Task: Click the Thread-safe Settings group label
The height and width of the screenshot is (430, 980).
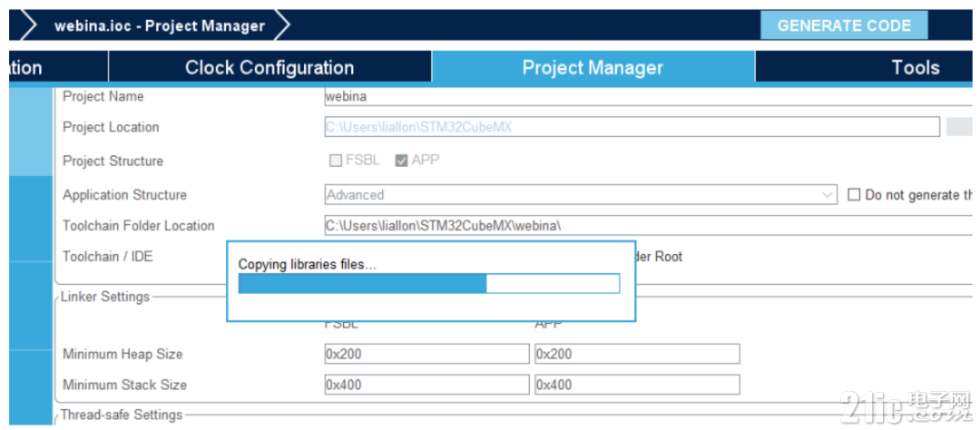Action: click(x=122, y=415)
